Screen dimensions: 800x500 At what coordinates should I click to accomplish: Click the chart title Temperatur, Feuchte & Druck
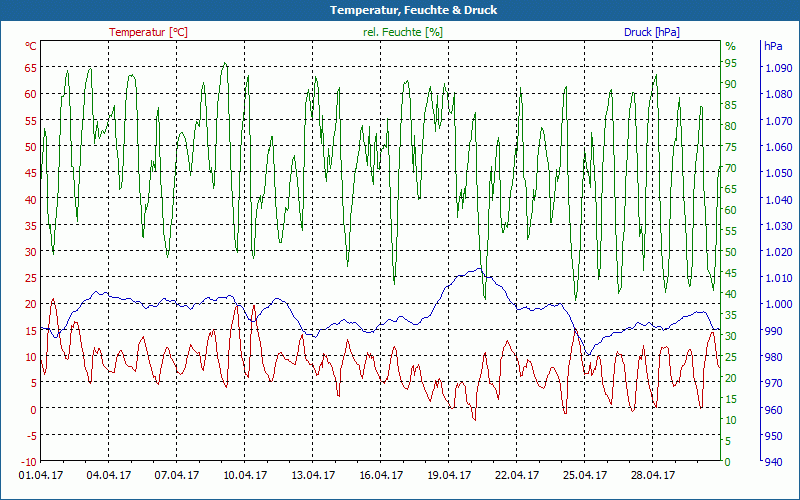coord(413,10)
